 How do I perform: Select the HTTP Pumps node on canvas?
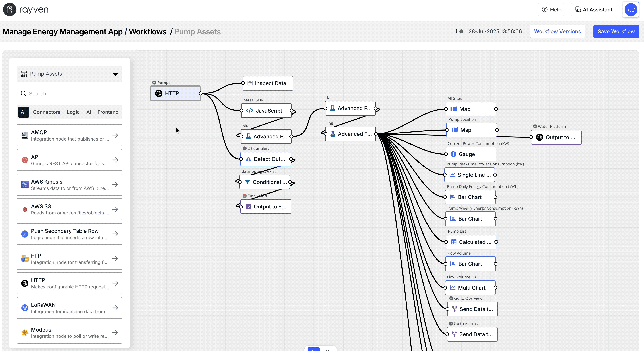[175, 93]
